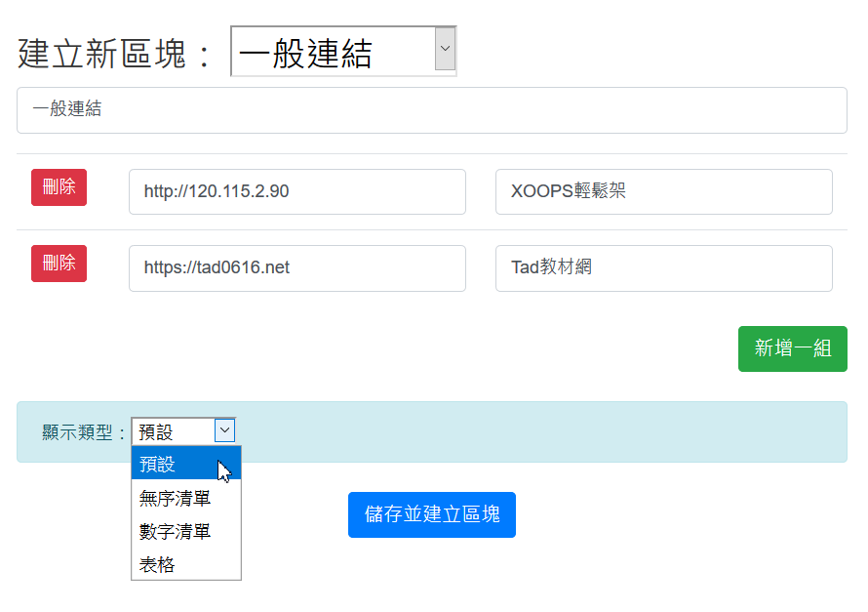
Task: Edit the https://tad0616.net URL field
Action: coord(296,267)
